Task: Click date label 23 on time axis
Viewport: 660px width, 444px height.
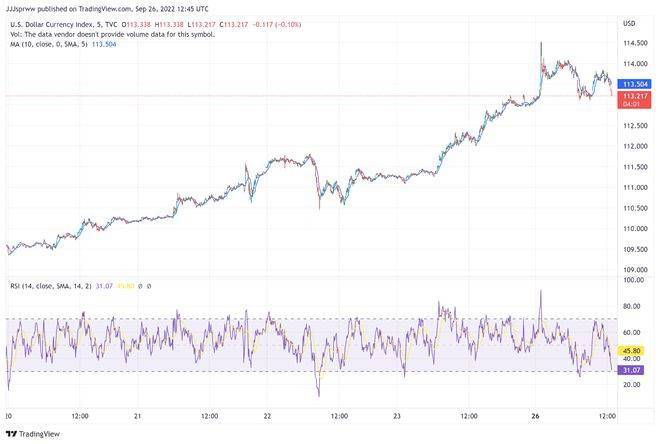Action: [397, 415]
